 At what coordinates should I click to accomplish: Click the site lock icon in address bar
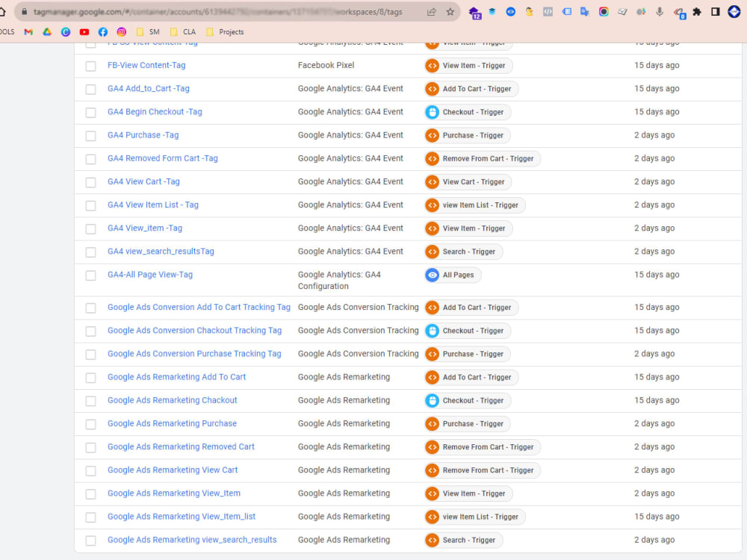pyautogui.click(x=25, y=12)
